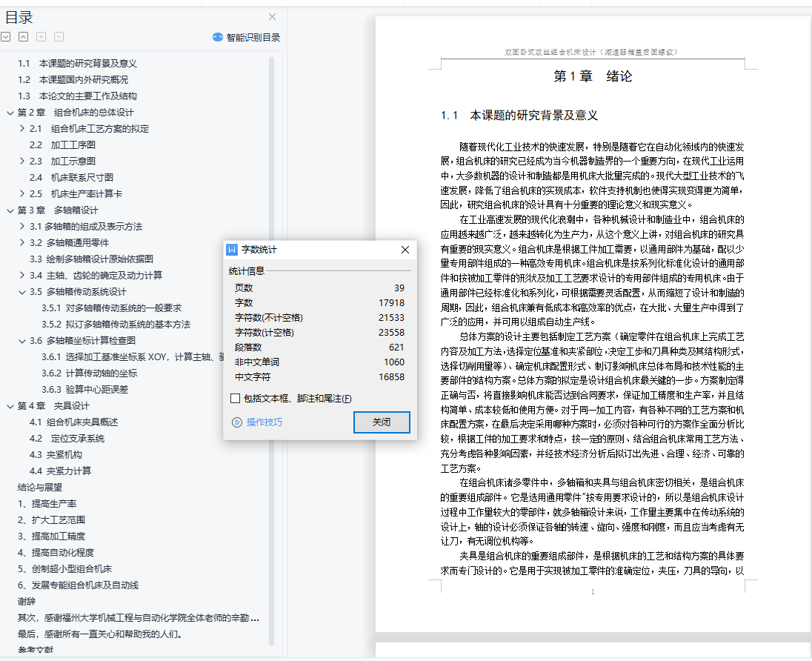Click the page header 双面卧式攻丝组合机床设计
The width and height of the screenshot is (812, 661).
click(591, 52)
